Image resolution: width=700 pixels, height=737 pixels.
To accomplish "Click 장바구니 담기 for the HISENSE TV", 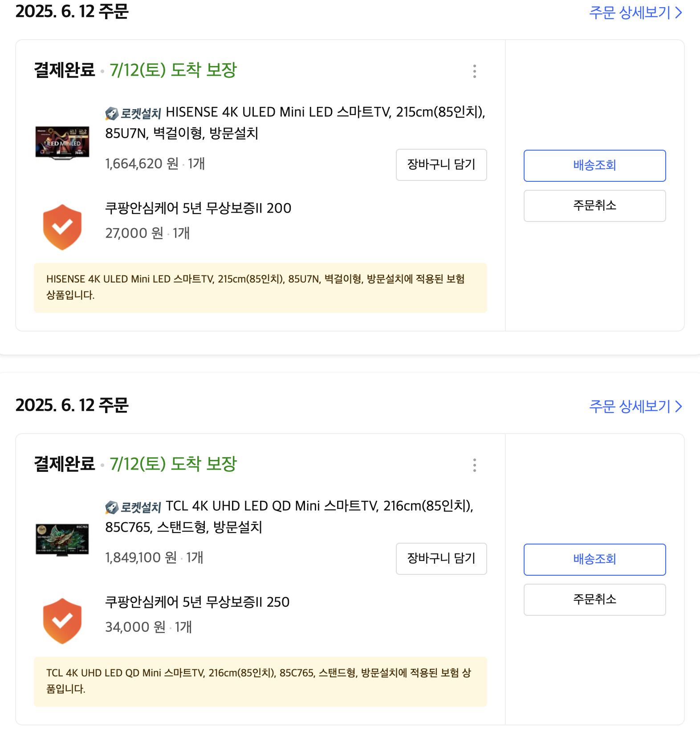I will [441, 165].
